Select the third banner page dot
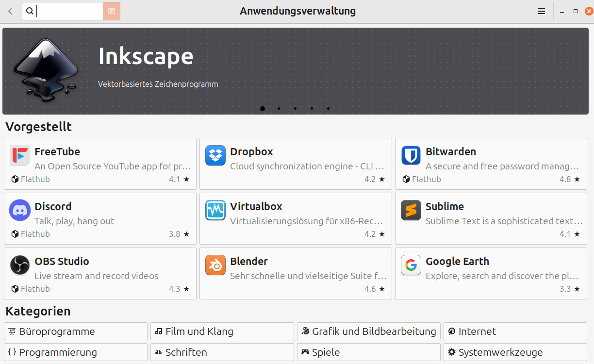 pyautogui.click(x=295, y=109)
